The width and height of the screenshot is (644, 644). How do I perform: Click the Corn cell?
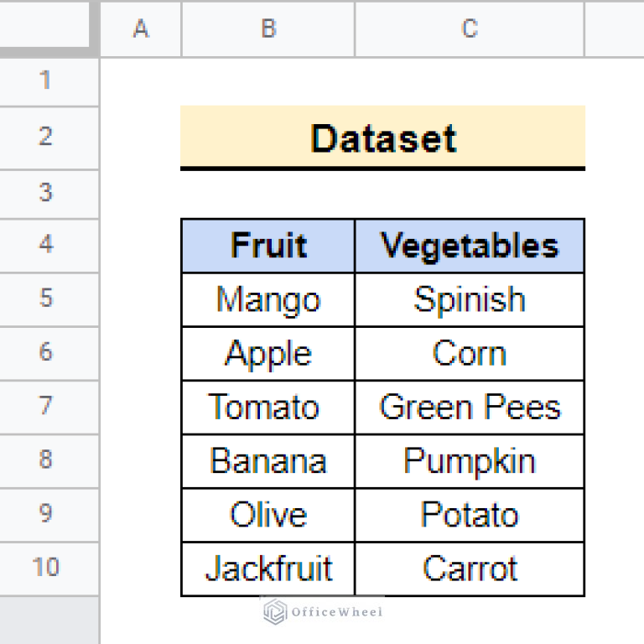(x=470, y=353)
